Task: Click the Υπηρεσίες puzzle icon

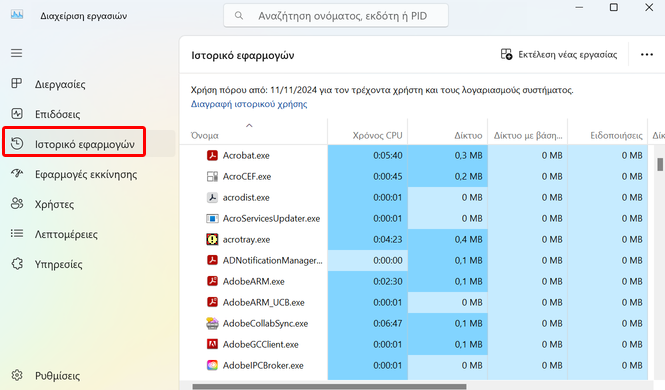Action: [x=17, y=264]
